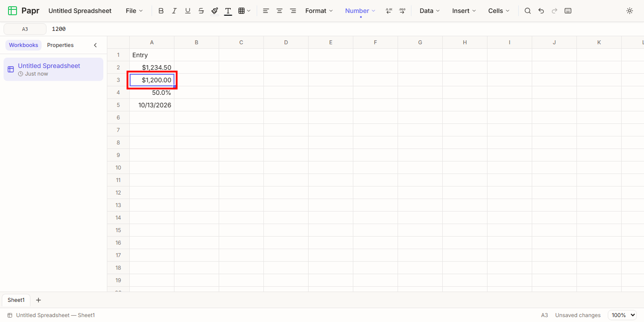Image resolution: width=644 pixels, height=322 pixels.
Task: Decrease decimal places
Action: pos(389,11)
